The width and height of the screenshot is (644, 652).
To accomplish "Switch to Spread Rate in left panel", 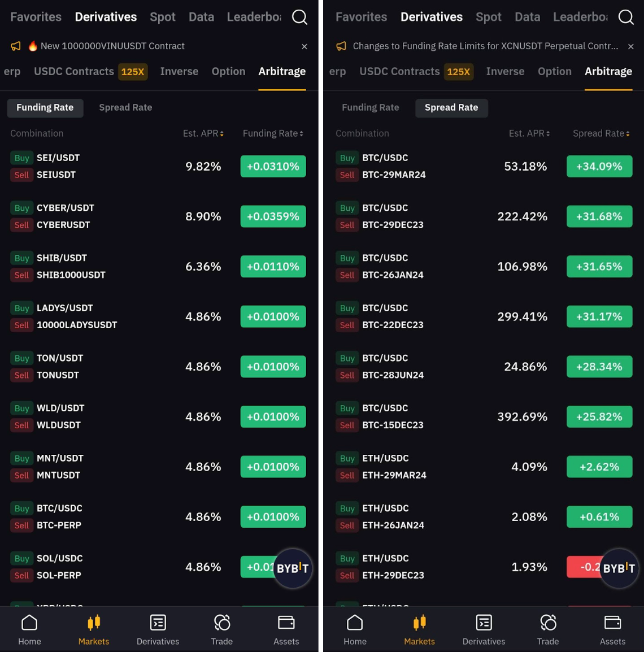I will (125, 107).
